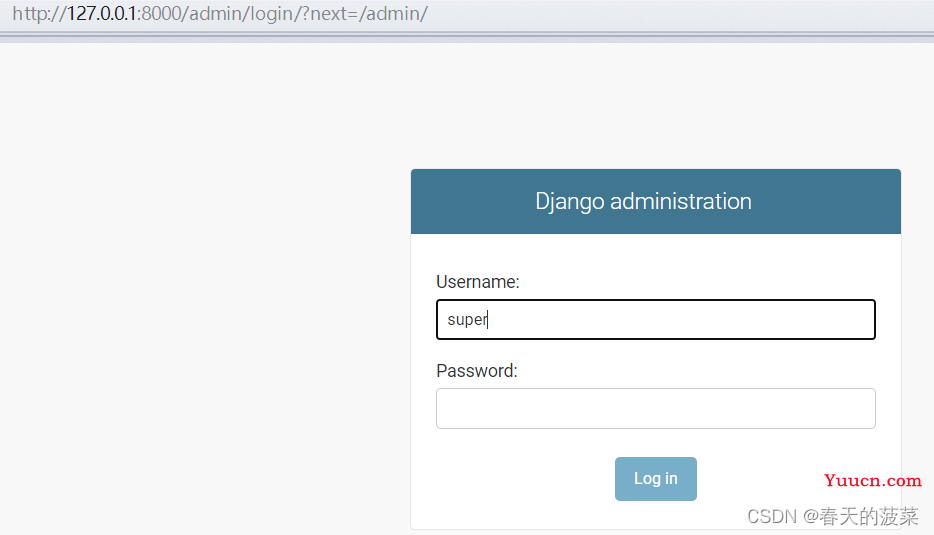This screenshot has height=535, width=934.
Task: Click the "Username:" label
Action: tap(478, 282)
